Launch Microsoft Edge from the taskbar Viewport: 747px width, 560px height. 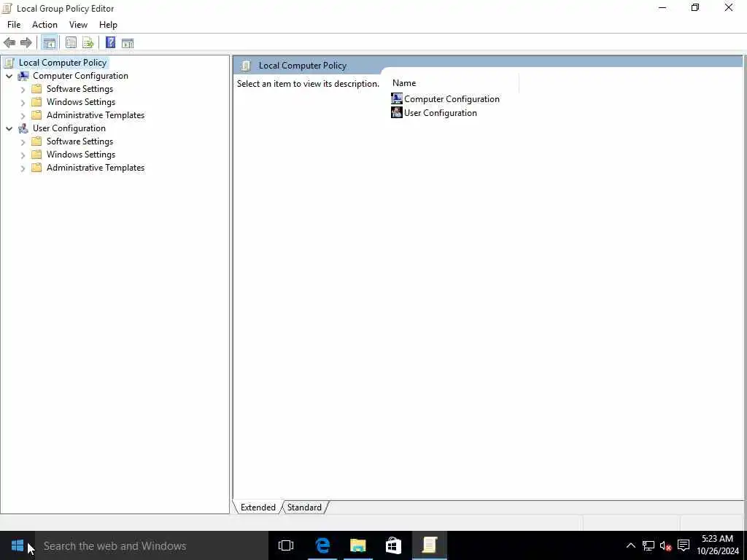pyautogui.click(x=322, y=545)
